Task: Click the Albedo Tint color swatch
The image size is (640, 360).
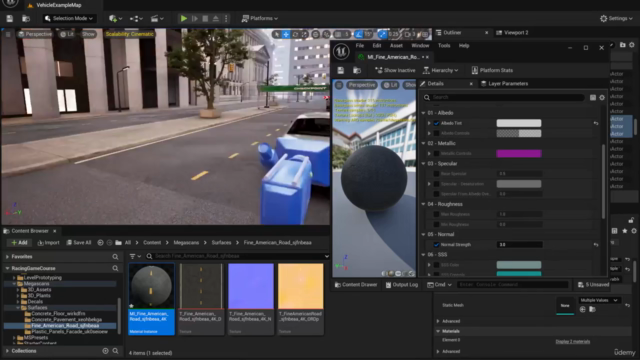Action: (519, 123)
